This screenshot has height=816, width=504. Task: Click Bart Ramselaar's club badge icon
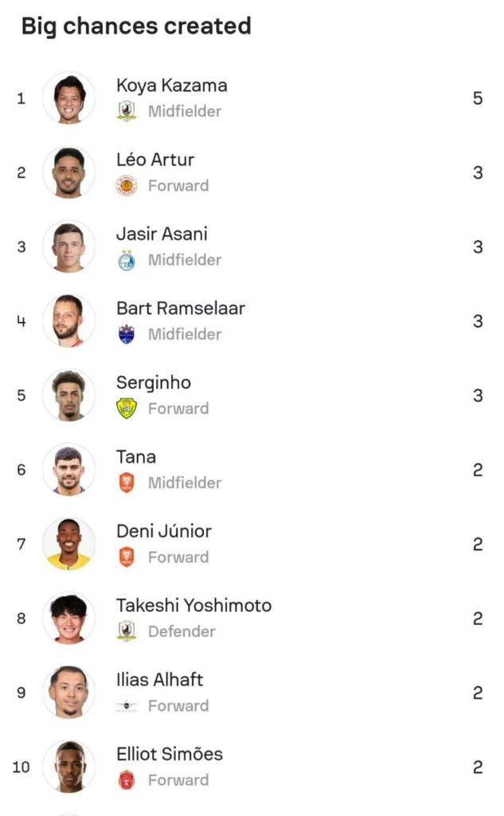click(127, 334)
